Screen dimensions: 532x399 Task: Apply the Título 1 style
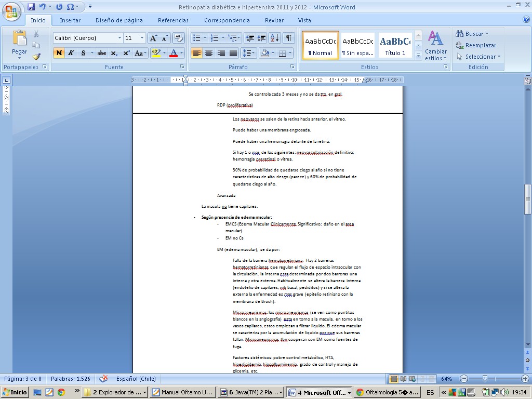coord(395,45)
